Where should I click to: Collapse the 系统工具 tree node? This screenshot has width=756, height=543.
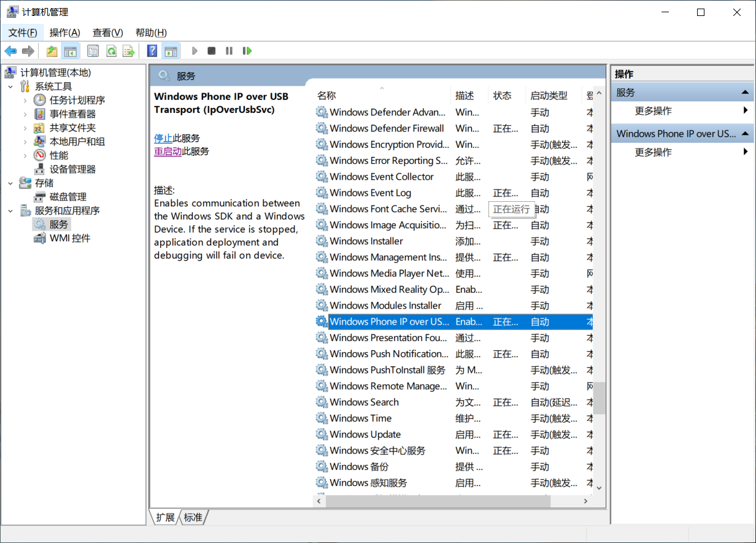click(x=10, y=87)
